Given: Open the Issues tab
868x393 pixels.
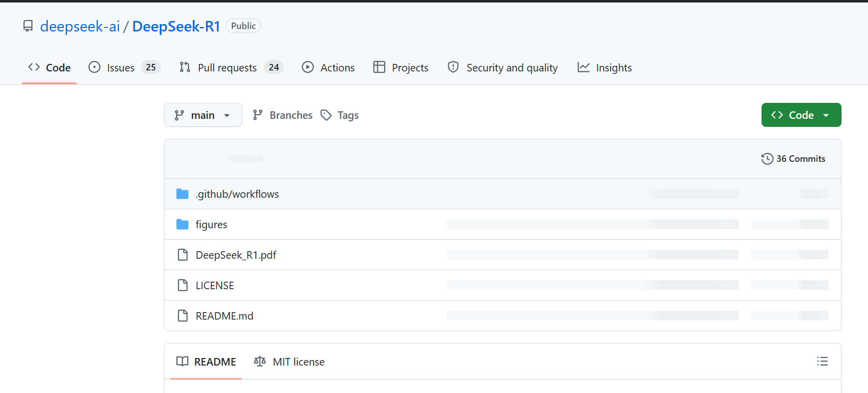Looking at the screenshot, I should coord(124,67).
